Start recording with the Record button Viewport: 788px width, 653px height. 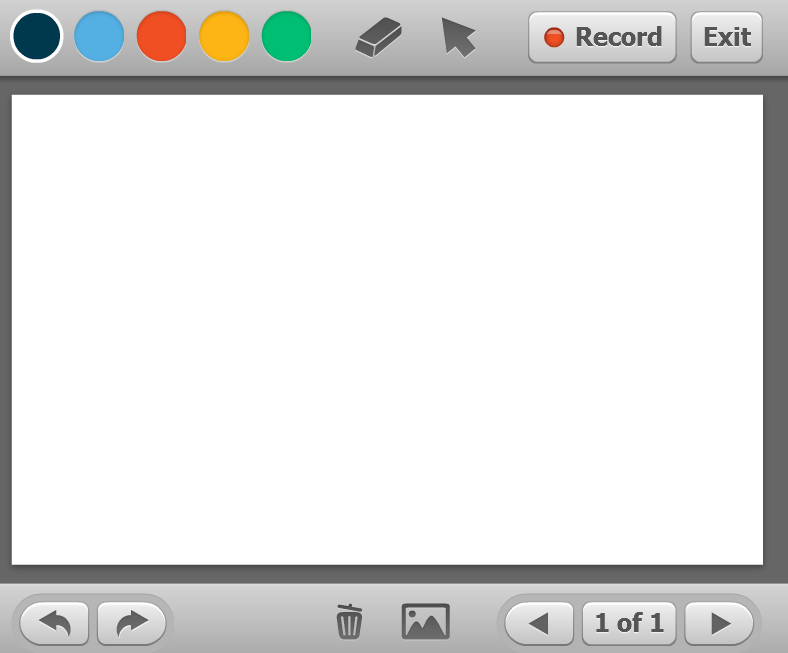pyautogui.click(x=602, y=37)
